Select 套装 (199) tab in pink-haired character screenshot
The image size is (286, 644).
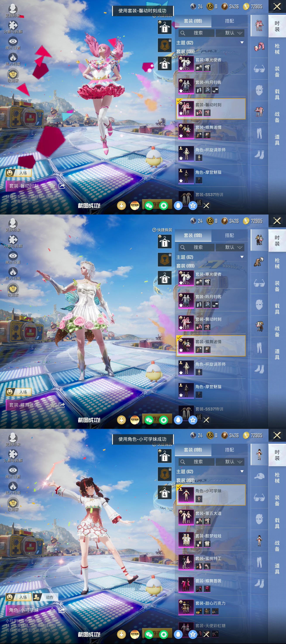(193, 21)
